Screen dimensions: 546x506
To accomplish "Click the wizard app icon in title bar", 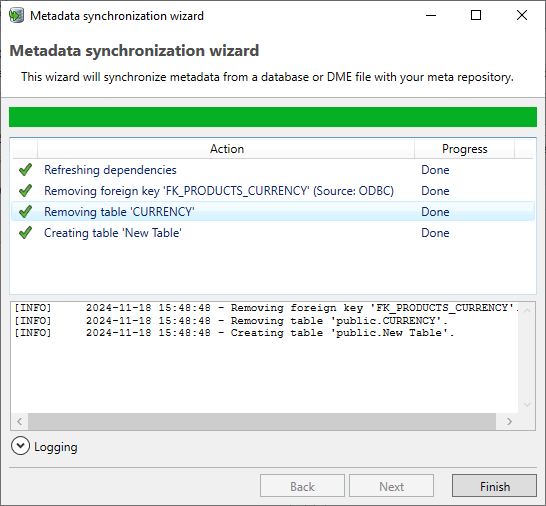I will 16,16.
